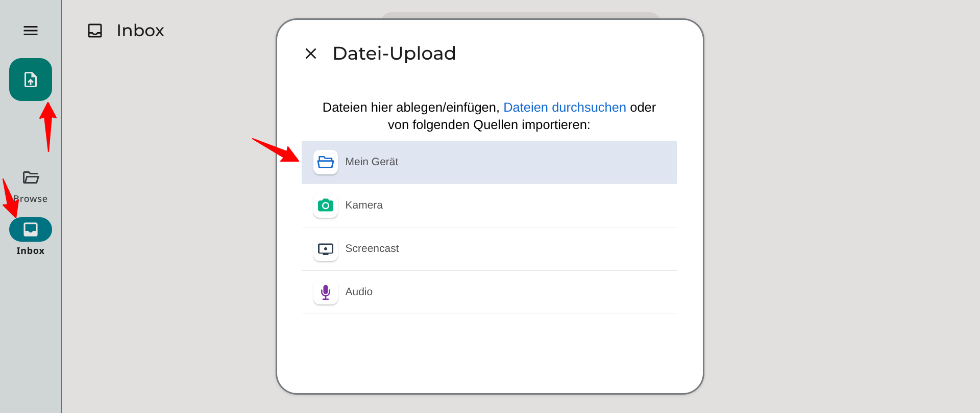Image resolution: width=980 pixels, height=413 pixels.
Task: Click the 'Browse' sidebar label
Action: (x=32, y=199)
